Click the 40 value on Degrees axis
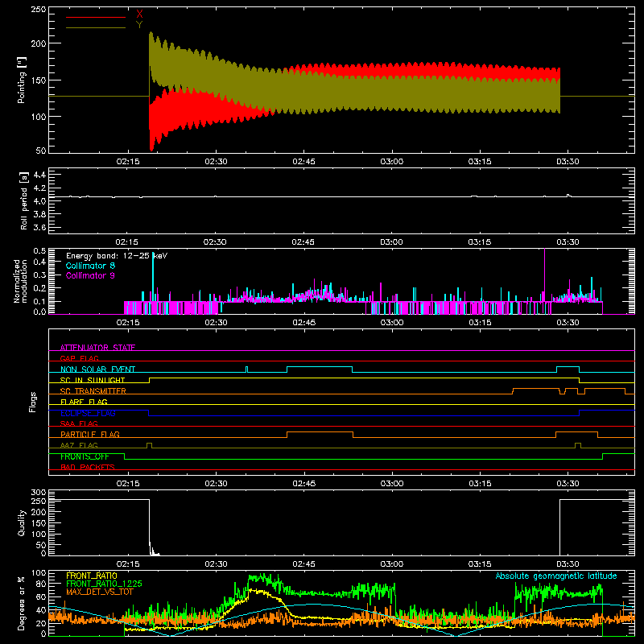 (x=41, y=610)
